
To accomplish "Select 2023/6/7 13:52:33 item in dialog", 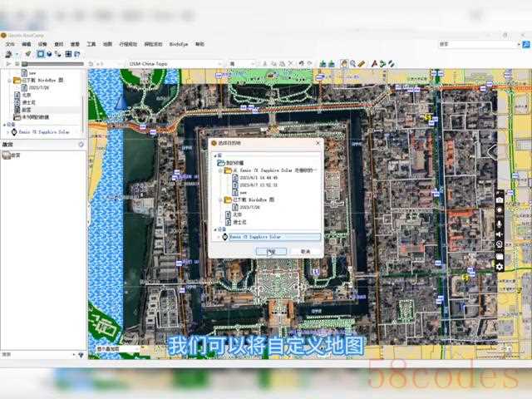I will click(255, 185).
